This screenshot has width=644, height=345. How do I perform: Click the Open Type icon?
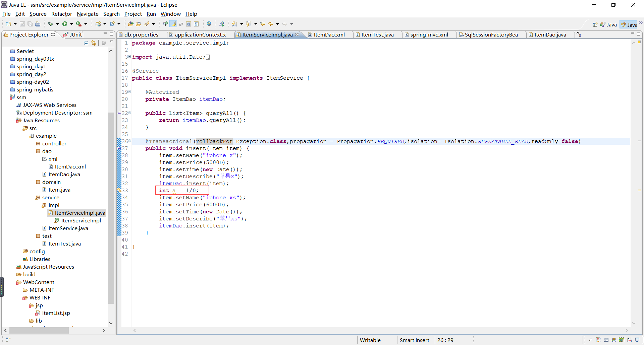(131, 24)
